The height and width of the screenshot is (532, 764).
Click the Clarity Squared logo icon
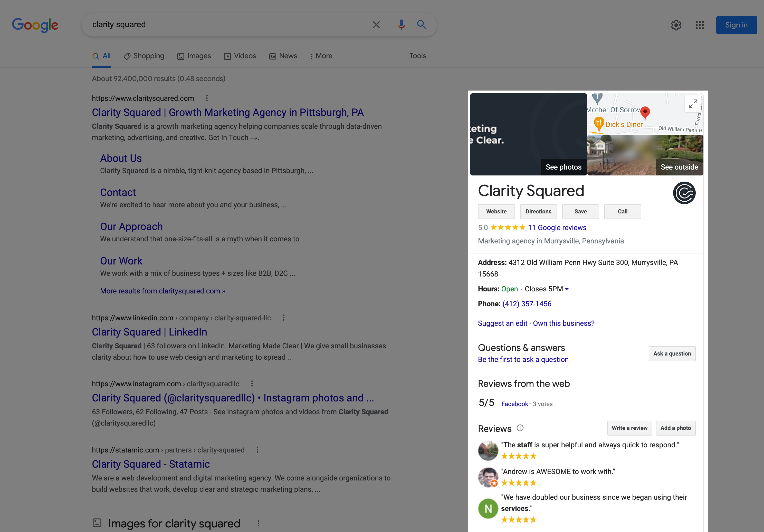point(684,193)
